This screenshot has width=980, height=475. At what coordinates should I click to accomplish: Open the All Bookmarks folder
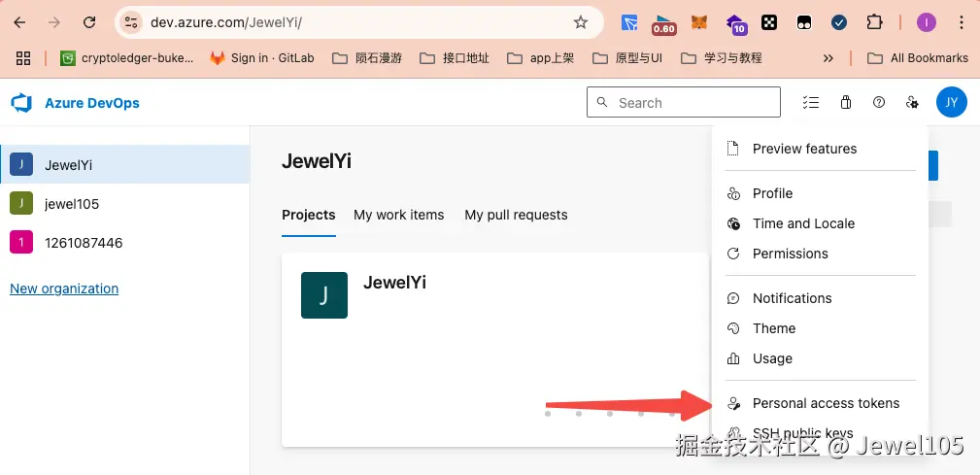click(918, 58)
